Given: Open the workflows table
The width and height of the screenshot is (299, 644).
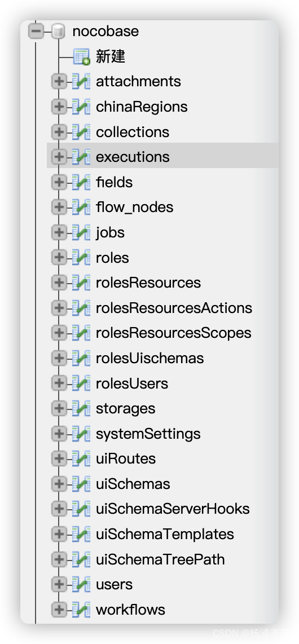Looking at the screenshot, I should point(130,610).
